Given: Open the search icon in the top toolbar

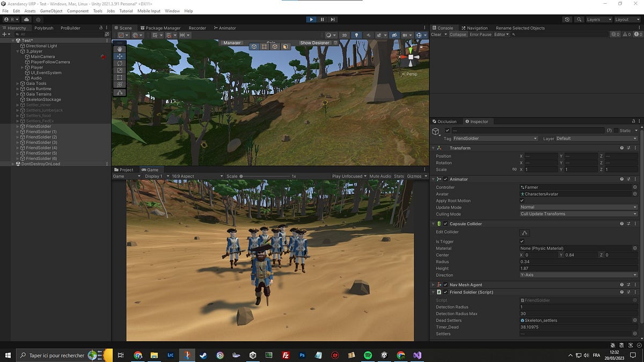Looking at the screenshot, I should point(580,19).
